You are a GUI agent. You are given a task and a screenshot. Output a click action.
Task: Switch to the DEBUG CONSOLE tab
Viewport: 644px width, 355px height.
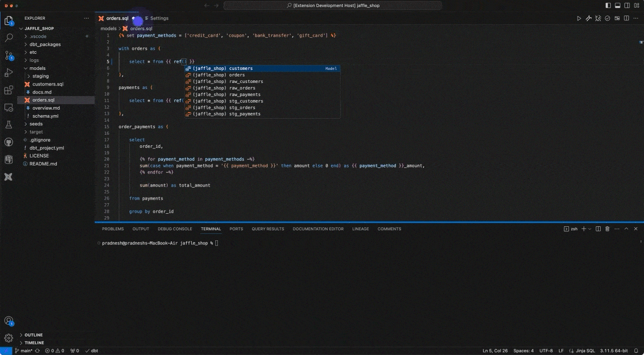(x=175, y=229)
